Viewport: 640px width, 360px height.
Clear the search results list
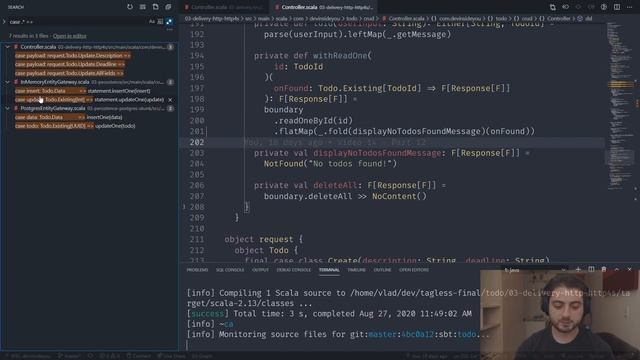(x=142, y=7)
